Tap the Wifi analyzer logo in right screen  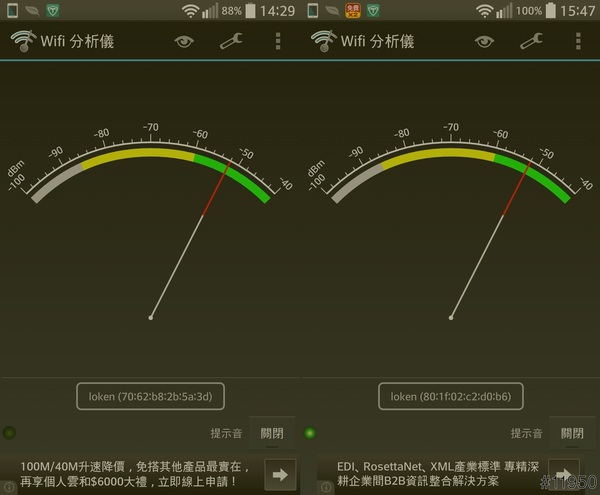point(324,41)
